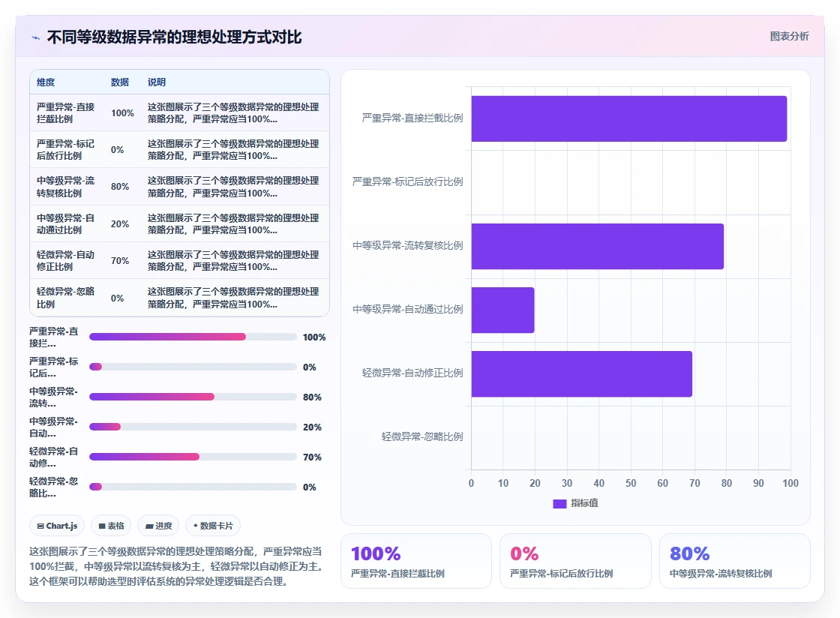
Task: Open the 80% 中等级异常-流转复核比例 data card
Action: (x=734, y=561)
